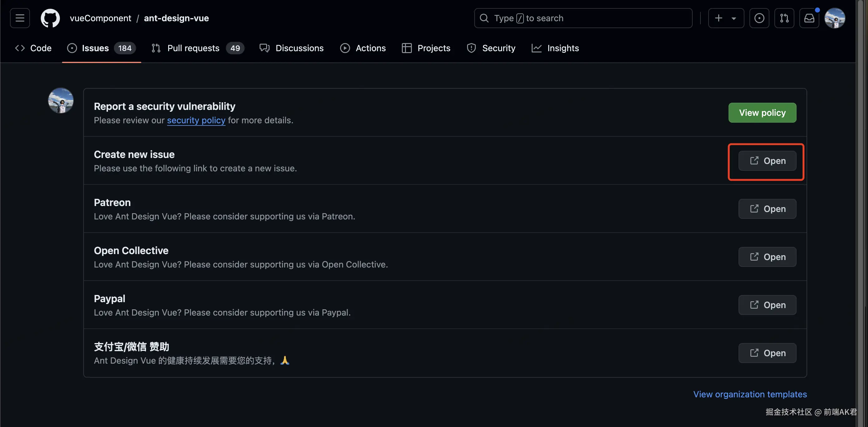Click Open button for Patreon
Viewport: 868px width, 427px height.
767,209
